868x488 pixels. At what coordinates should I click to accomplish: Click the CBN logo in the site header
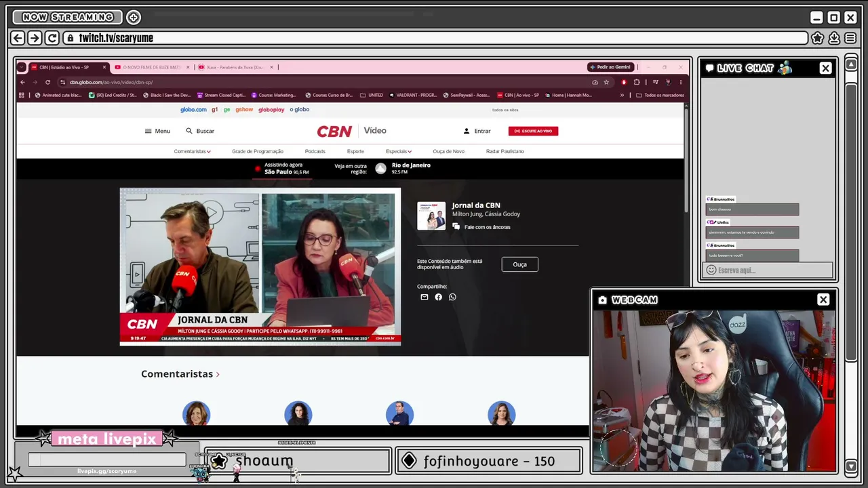point(334,131)
